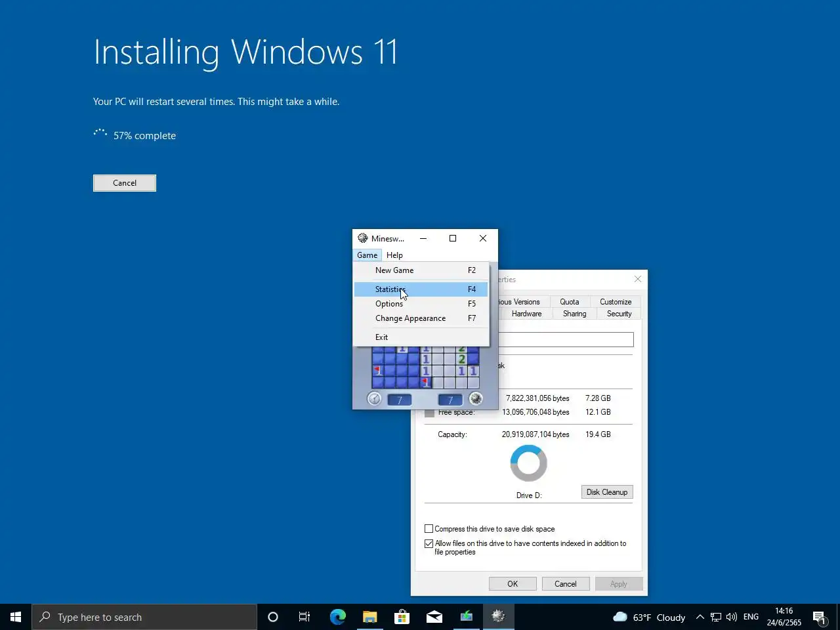Cancel the Windows 11 installation

point(125,183)
